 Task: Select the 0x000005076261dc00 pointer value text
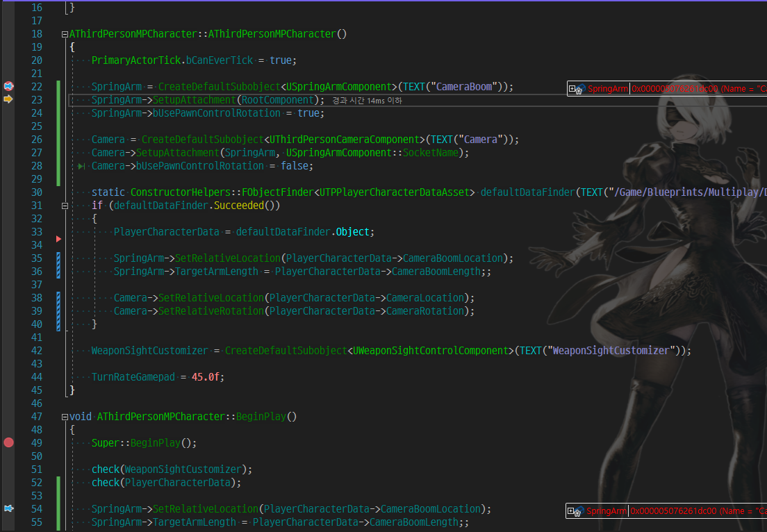coord(677,510)
